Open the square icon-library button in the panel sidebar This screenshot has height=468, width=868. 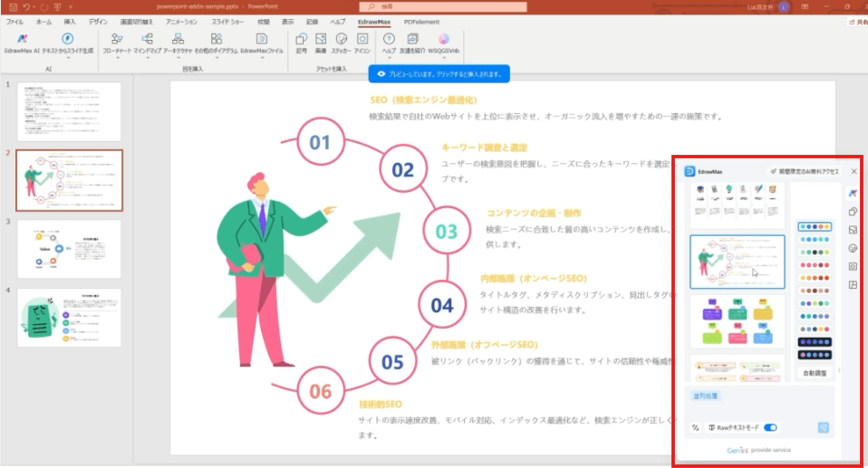(x=853, y=267)
